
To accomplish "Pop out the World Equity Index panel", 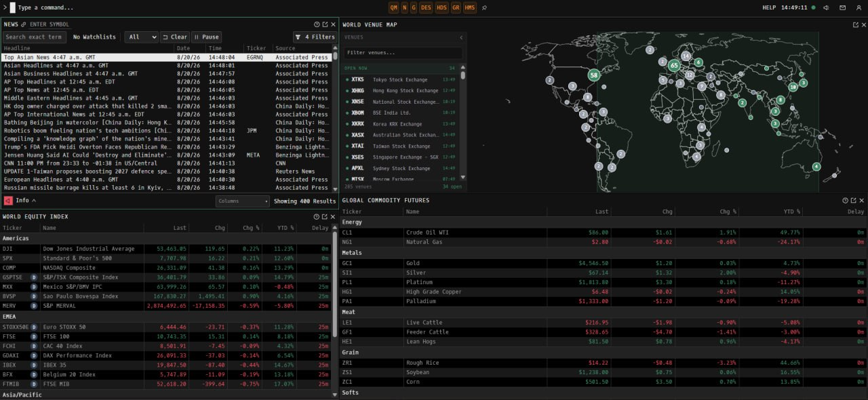I will point(325,216).
